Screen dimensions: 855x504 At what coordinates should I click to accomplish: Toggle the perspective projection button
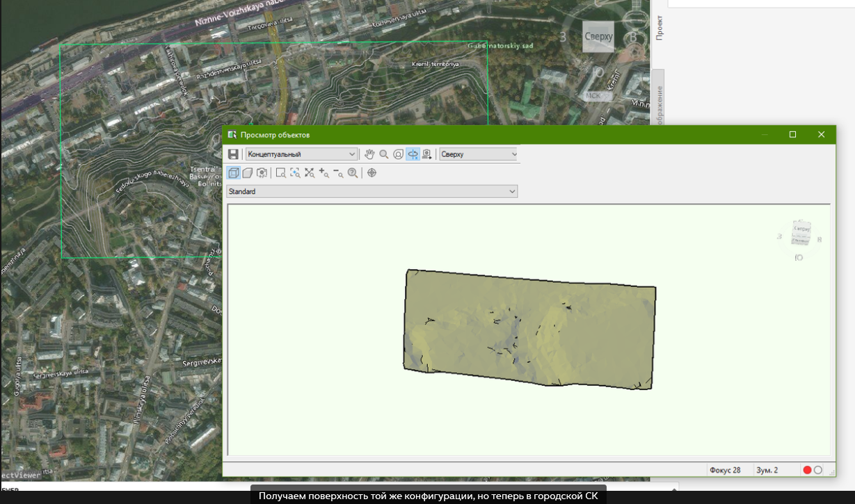[x=248, y=173]
